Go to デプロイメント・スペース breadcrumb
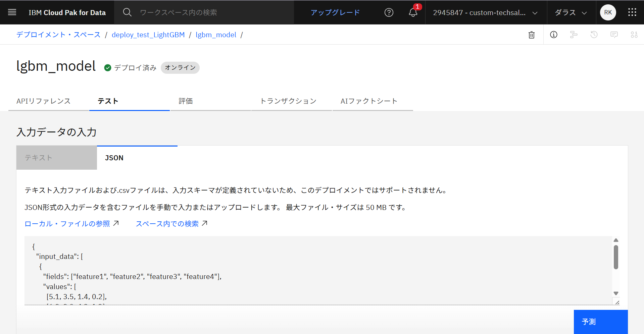Image resolution: width=644 pixels, height=334 pixels. 58,35
